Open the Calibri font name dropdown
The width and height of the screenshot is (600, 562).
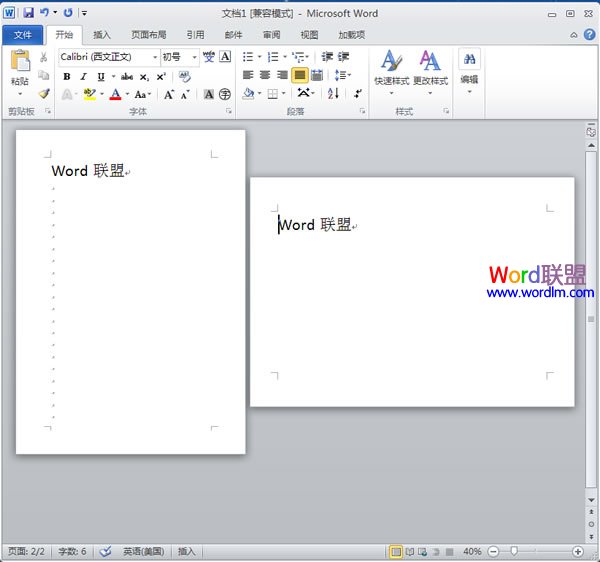tap(155, 57)
